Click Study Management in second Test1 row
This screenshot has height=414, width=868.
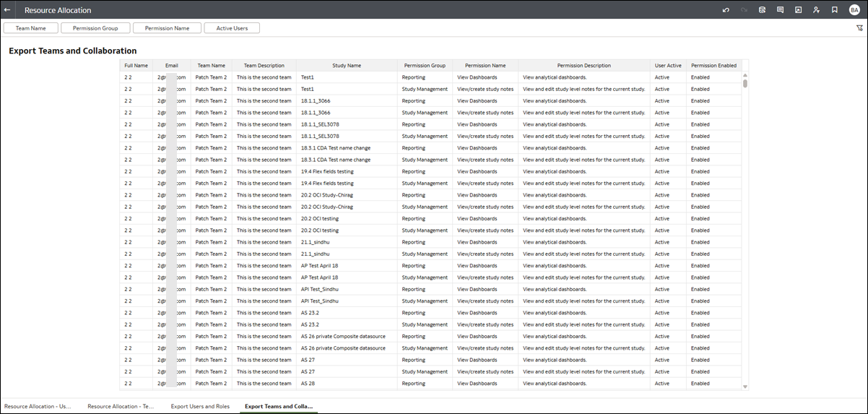pos(425,89)
